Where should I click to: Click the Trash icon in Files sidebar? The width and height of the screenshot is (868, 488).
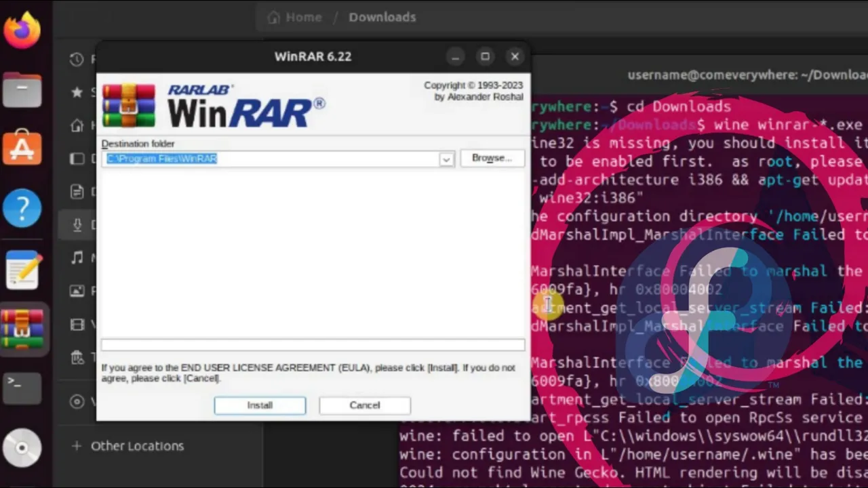(77, 358)
